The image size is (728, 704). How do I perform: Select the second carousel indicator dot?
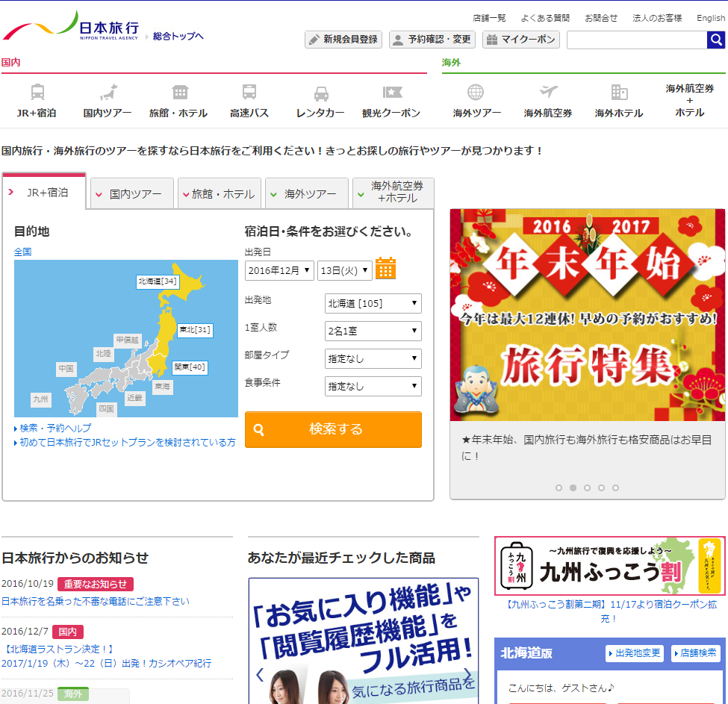573,487
